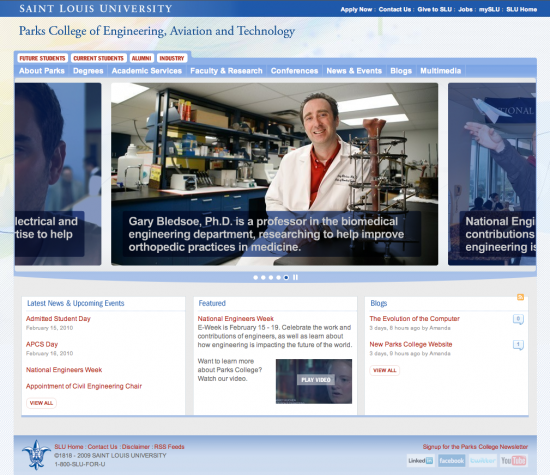Open the Twitter icon in the footer
The height and width of the screenshot is (475, 550).
(x=483, y=460)
